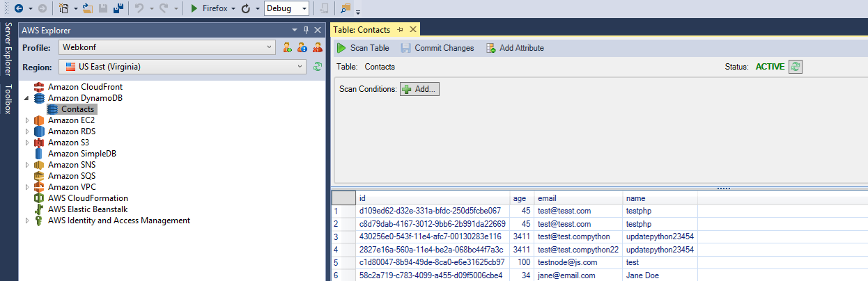Expand the Amazon S3 tree node

pyautogui.click(x=27, y=143)
